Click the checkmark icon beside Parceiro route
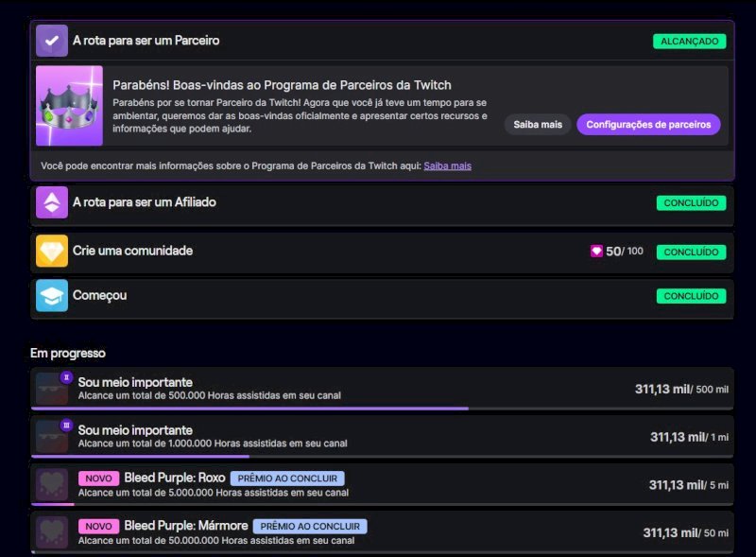Image resolution: width=756 pixels, height=557 pixels. pos(52,41)
